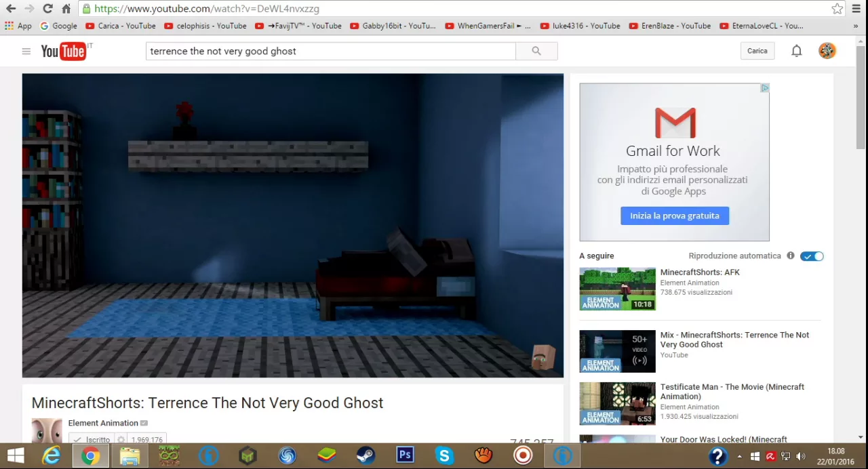868x469 pixels.
Task: Open Testificate Man - The Movie title link
Action: click(x=732, y=392)
